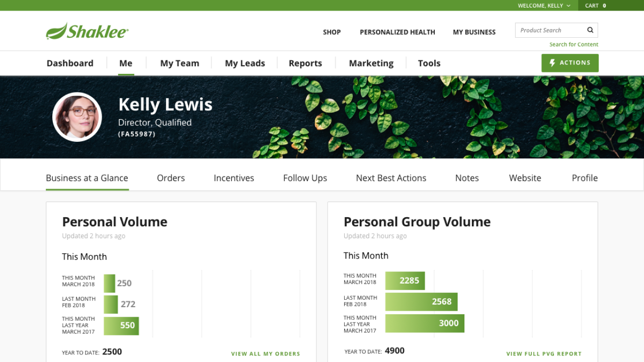
Task: Select My Business in top navigation
Action: pyautogui.click(x=474, y=32)
